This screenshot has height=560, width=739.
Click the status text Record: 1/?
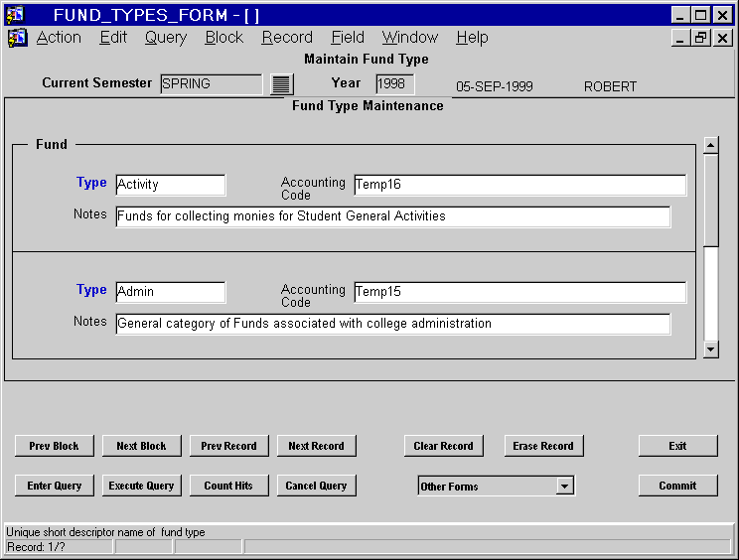(x=36, y=547)
